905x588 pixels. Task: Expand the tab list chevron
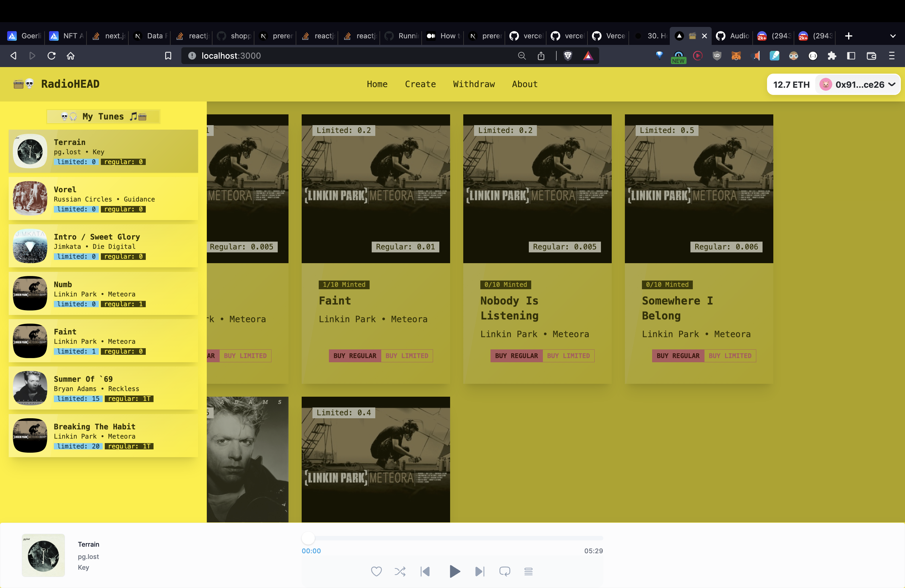(893, 36)
